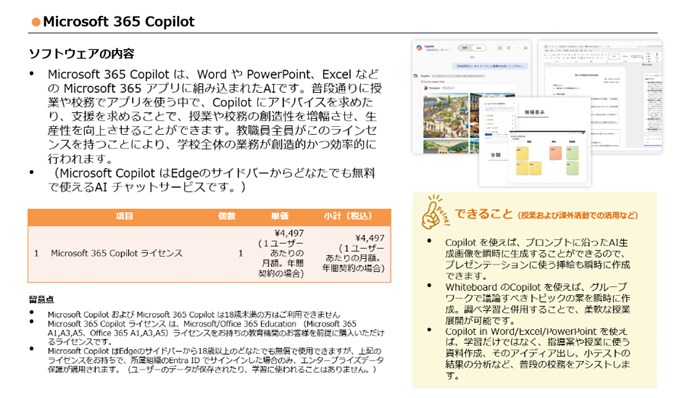Select Microsoft 365 Copilot ライセンス row label
The image size is (698, 398).
pyautogui.click(x=117, y=253)
